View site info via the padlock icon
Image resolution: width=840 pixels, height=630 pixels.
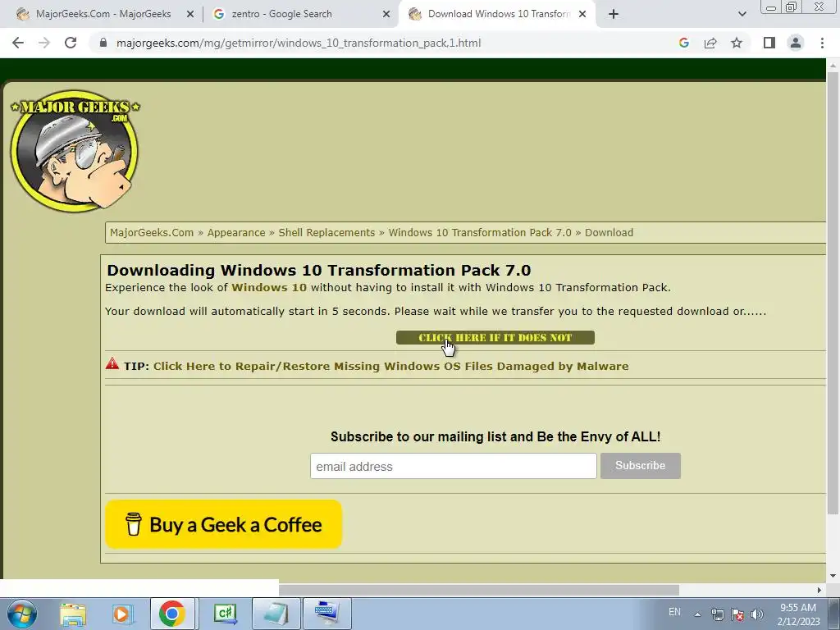103,43
